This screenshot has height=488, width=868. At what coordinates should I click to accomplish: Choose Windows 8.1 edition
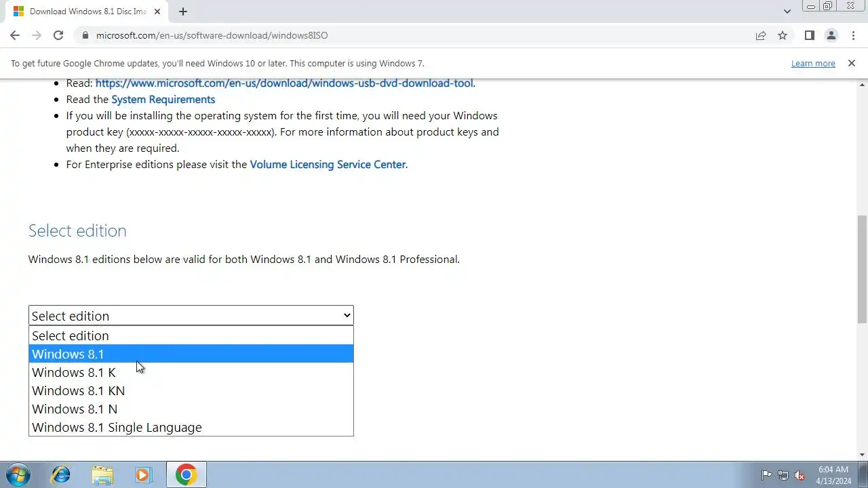pyautogui.click(x=191, y=354)
